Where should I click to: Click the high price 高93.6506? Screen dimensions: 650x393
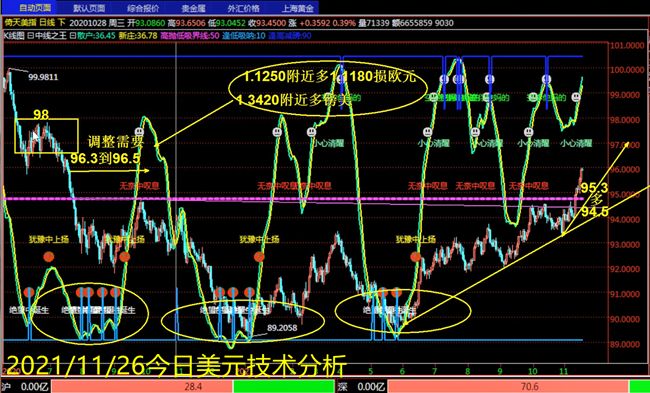(x=186, y=23)
